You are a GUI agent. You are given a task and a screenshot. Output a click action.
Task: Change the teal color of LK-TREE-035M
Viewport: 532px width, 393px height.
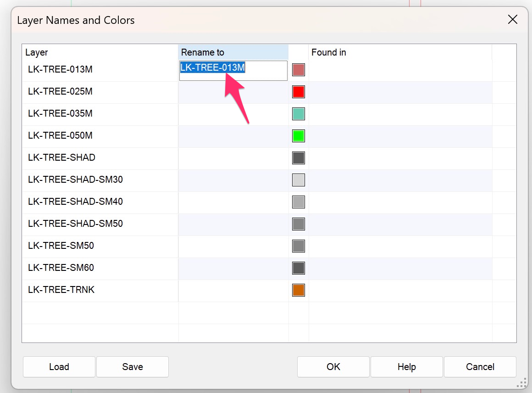click(x=298, y=114)
